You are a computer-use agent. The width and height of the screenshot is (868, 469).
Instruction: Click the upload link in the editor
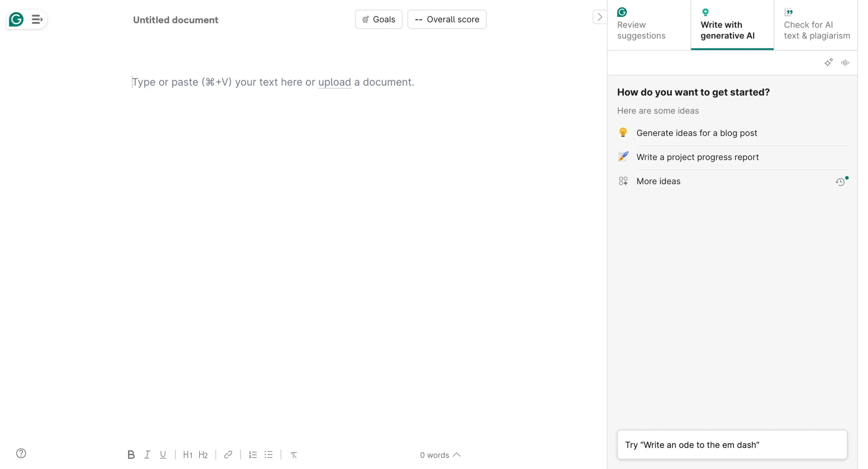[x=334, y=82]
